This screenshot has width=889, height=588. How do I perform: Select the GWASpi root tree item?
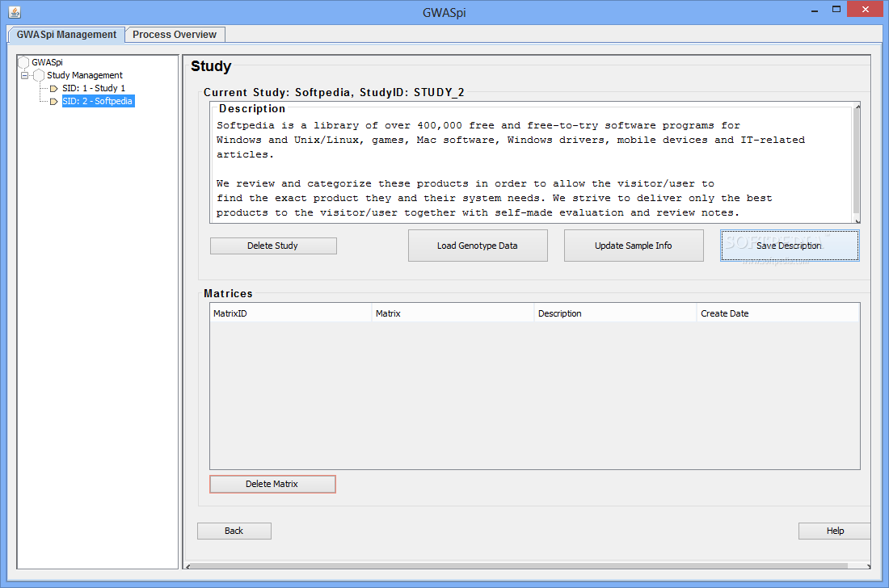(x=47, y=62)
